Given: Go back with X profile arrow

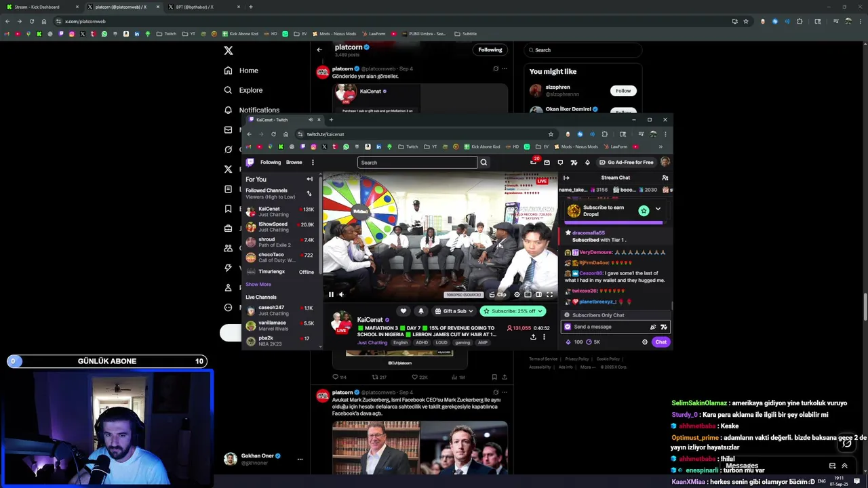Looking at the screenshot, I should coord(319,49).
